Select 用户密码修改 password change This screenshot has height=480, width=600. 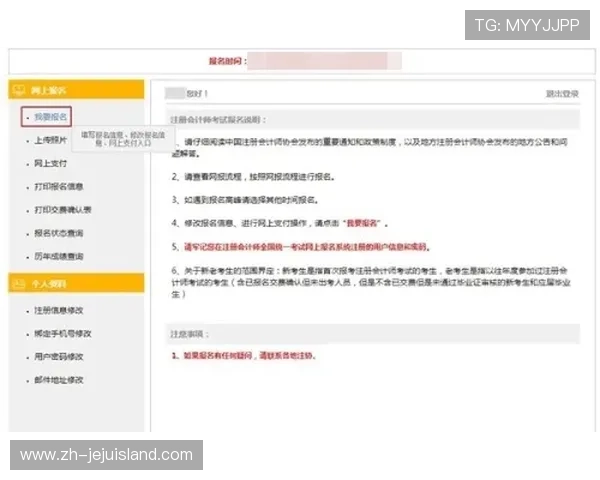click(59, 357)
